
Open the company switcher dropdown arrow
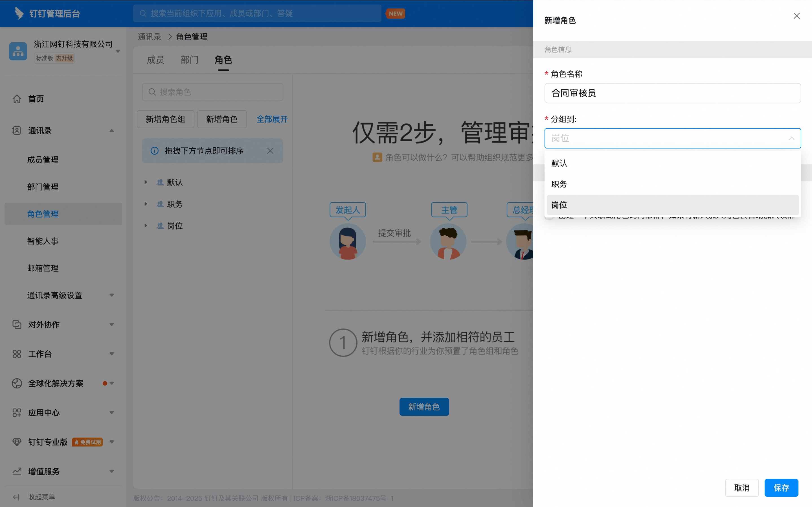(118, 51)
